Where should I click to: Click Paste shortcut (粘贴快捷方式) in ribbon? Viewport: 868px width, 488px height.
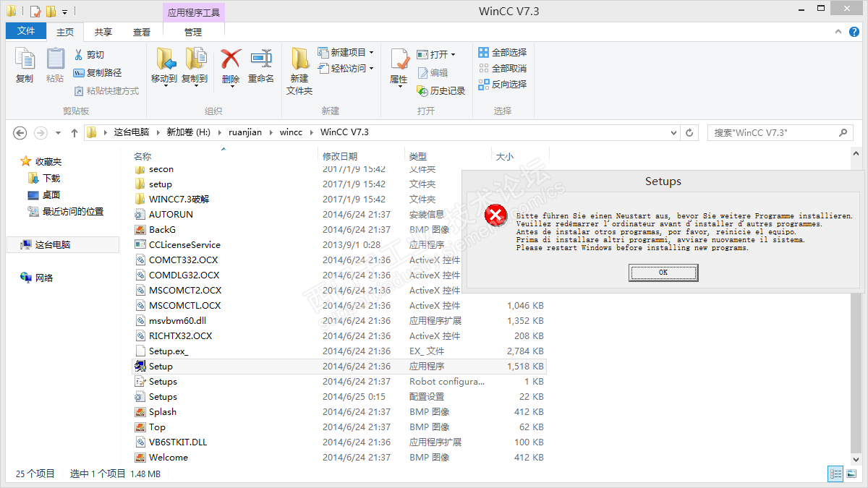106,91
